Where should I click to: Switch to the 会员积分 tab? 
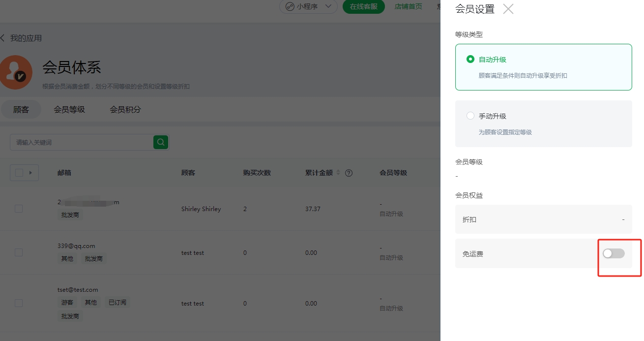tap(125, 109)
